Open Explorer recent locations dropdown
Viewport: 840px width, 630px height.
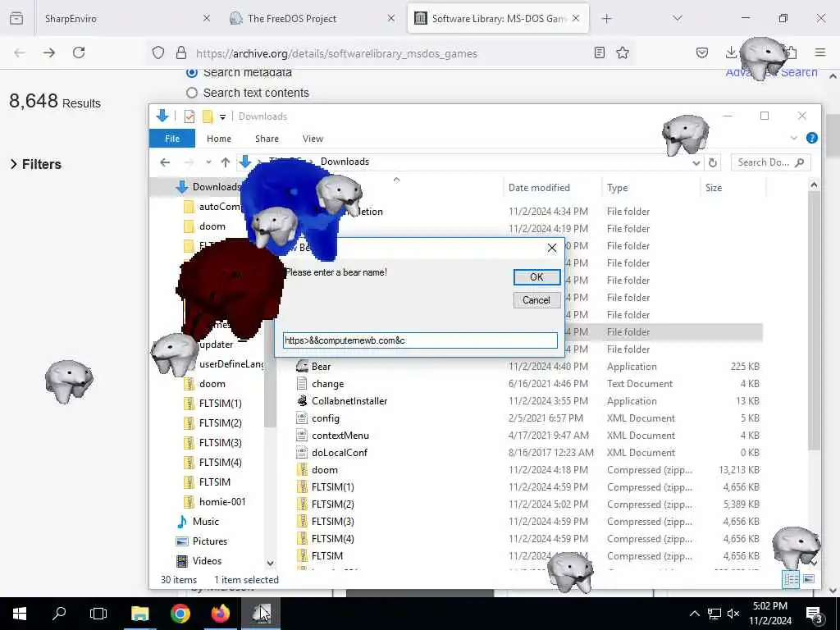pyautogui.click(x=209, y=162)
